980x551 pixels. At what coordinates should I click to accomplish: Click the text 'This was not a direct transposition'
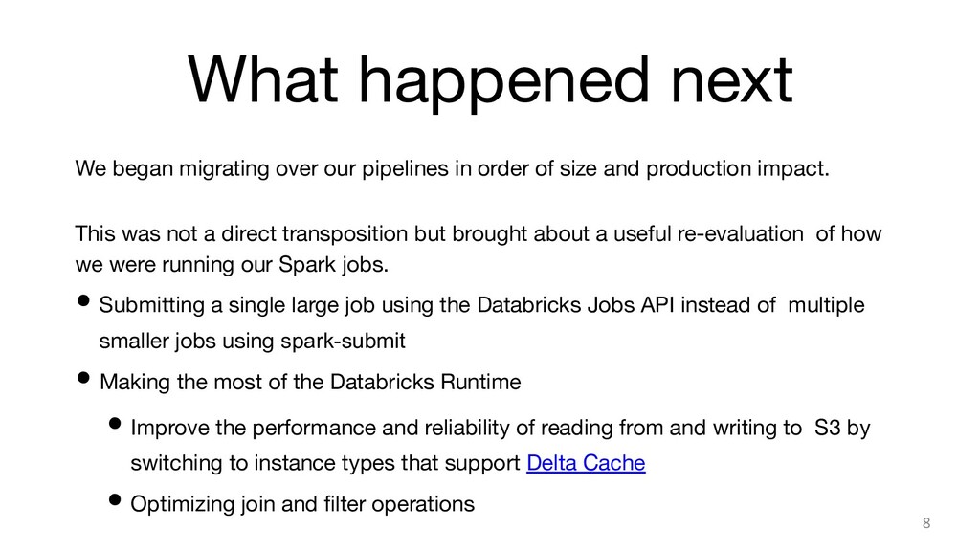[x=260, y=233]
